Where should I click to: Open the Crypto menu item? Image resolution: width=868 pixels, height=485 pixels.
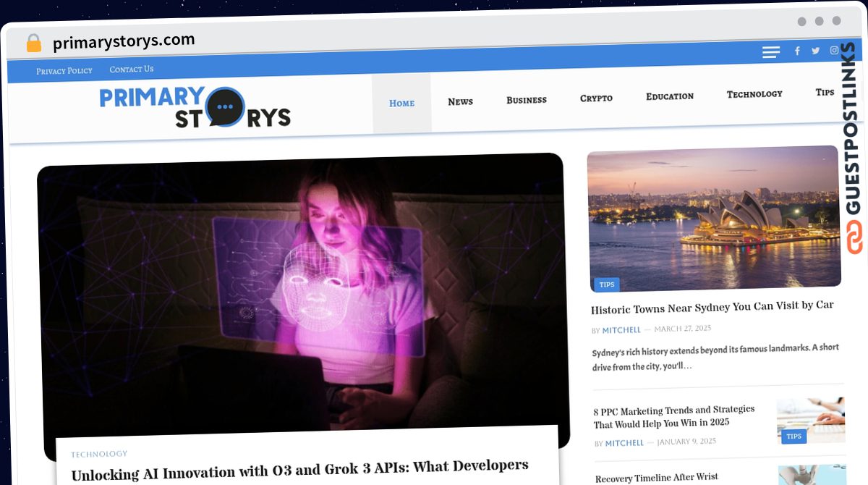coord(596,98)
